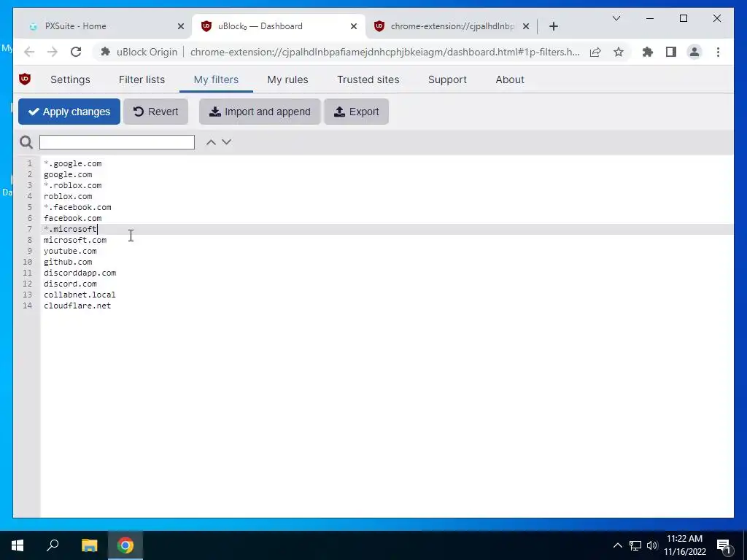Click the microsoft.com line 8

75,240
